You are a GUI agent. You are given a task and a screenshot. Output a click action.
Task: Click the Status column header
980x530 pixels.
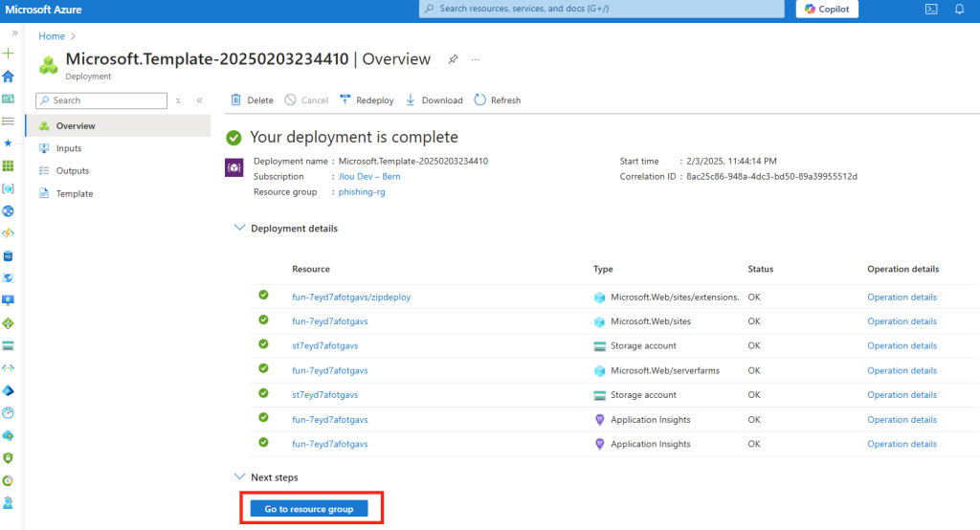761,270
